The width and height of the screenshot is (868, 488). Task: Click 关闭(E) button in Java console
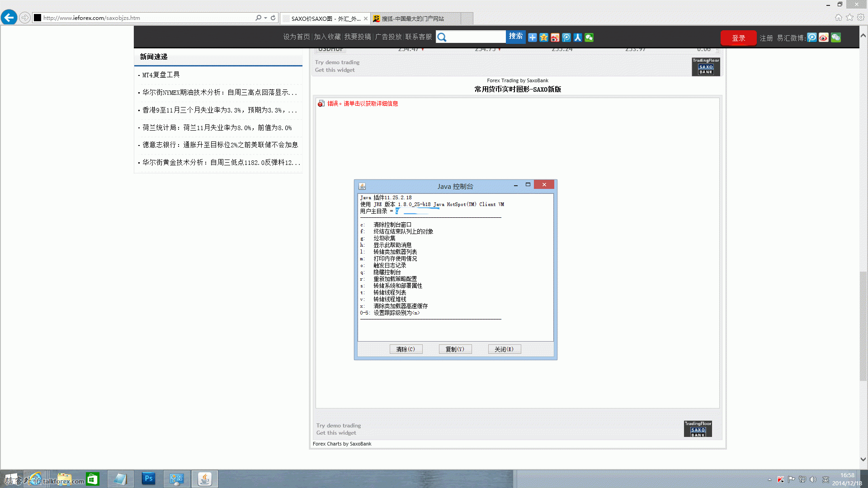pos(505,349)
